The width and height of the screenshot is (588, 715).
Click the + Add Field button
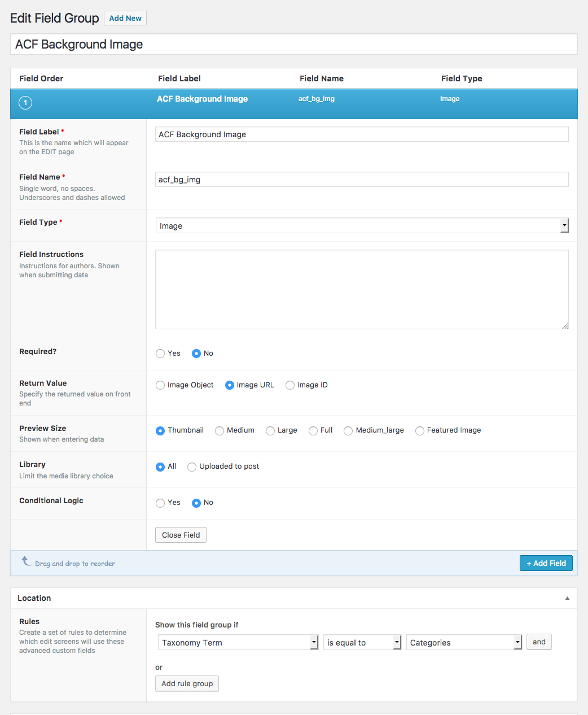pyautogui.click(x=546, y=563)
